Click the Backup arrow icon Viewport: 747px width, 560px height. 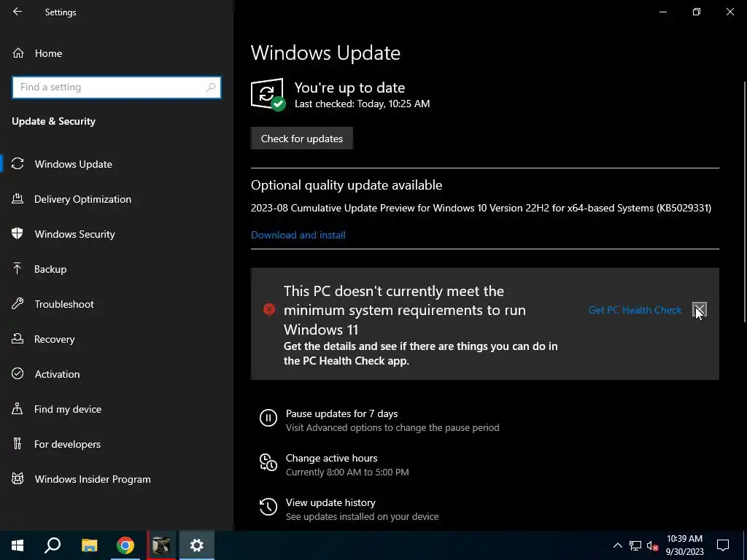18,268
